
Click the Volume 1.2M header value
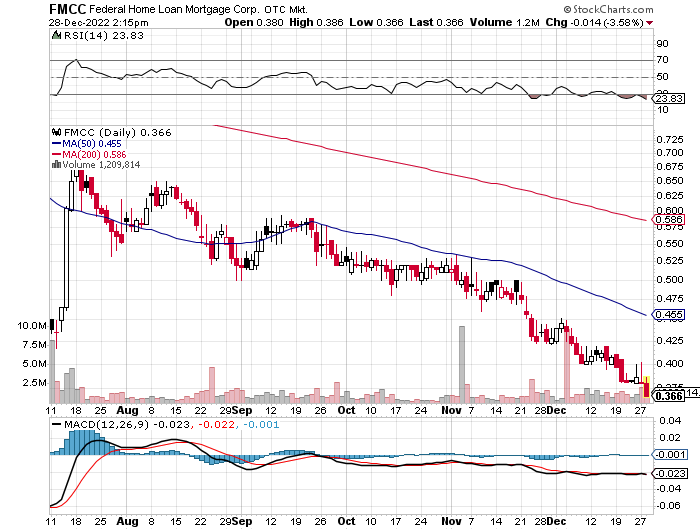[504, 22]
